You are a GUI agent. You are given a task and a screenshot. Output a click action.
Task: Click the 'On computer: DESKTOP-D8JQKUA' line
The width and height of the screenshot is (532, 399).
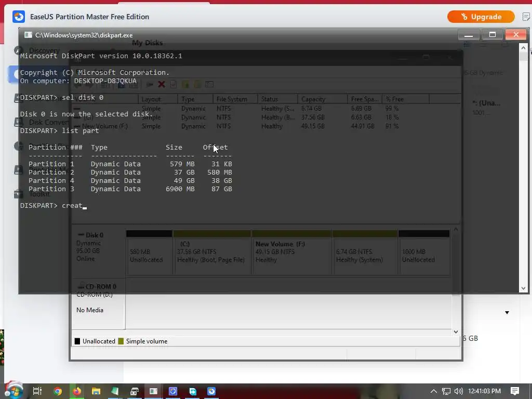78,81
